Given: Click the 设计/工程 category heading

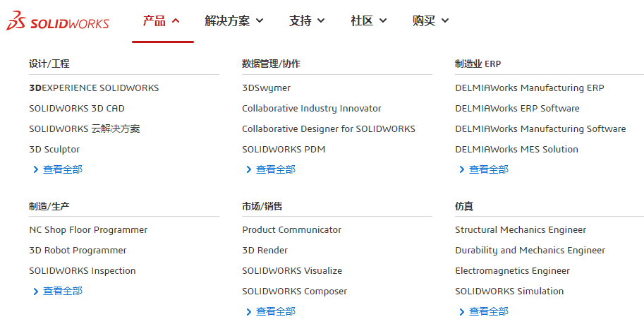Looking at the screenshot, I should click(49, 64).
